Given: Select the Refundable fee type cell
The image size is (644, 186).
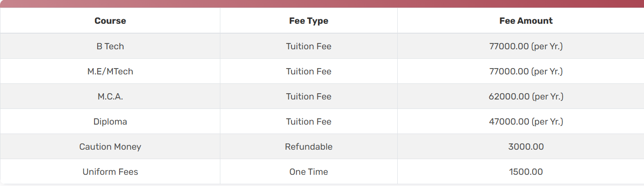Looking at the screenshot, I should click(309, 147).
